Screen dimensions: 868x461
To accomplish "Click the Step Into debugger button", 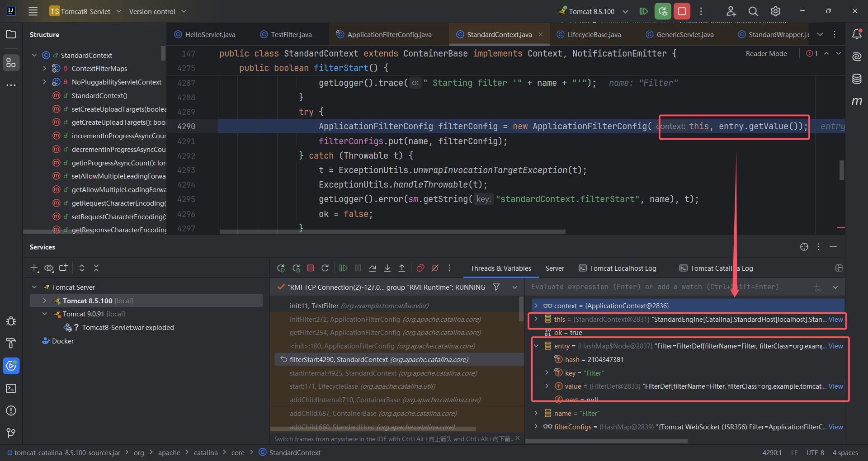I will (387, 268).
